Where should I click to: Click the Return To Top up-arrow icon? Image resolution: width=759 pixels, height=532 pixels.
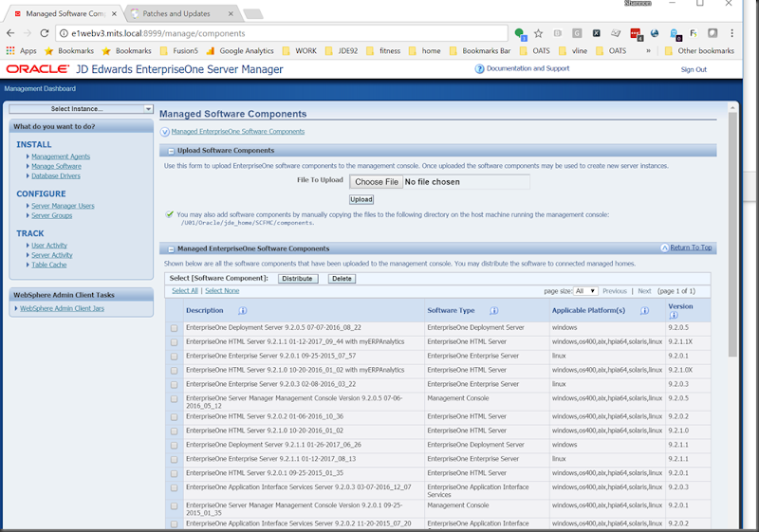click(x=665, y=248)
